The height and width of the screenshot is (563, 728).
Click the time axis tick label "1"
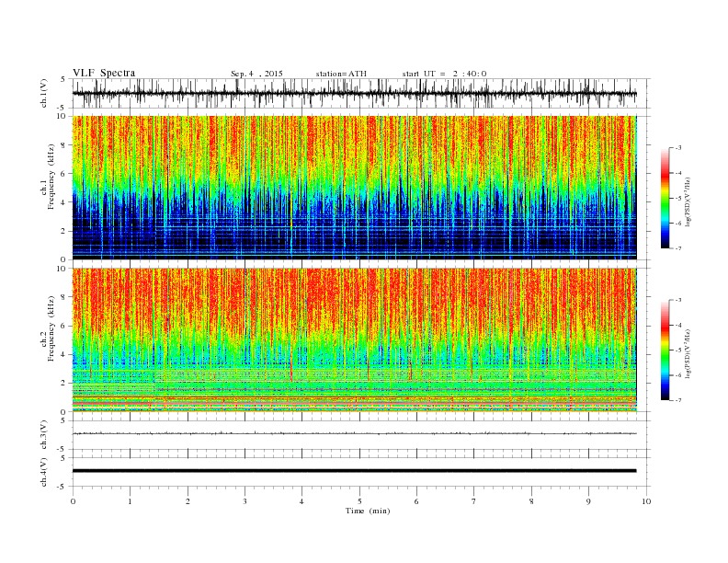130,501
